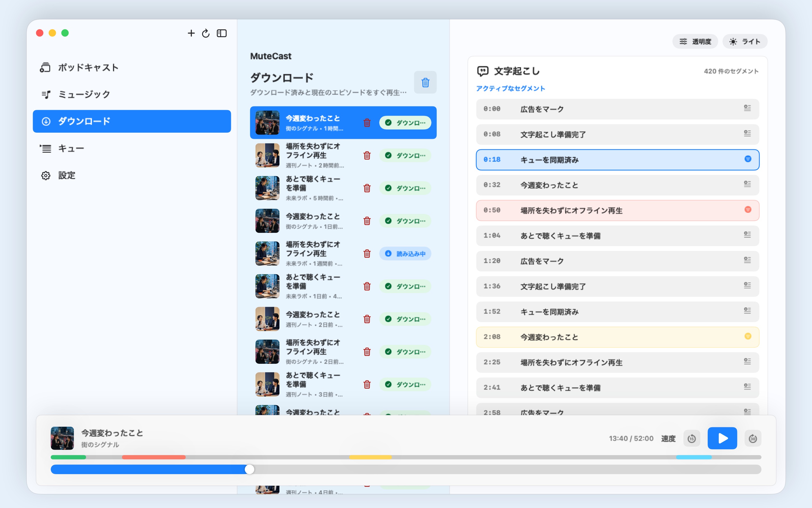Delete あとで聴くキューを準備 週刊ノート 3日前 episode
This screenshot has height=508, width=812.
pos(367,384)
